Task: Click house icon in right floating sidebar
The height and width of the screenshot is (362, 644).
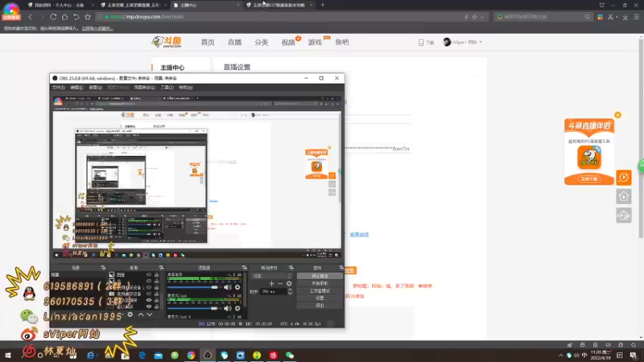Action: tap(623, 196)
